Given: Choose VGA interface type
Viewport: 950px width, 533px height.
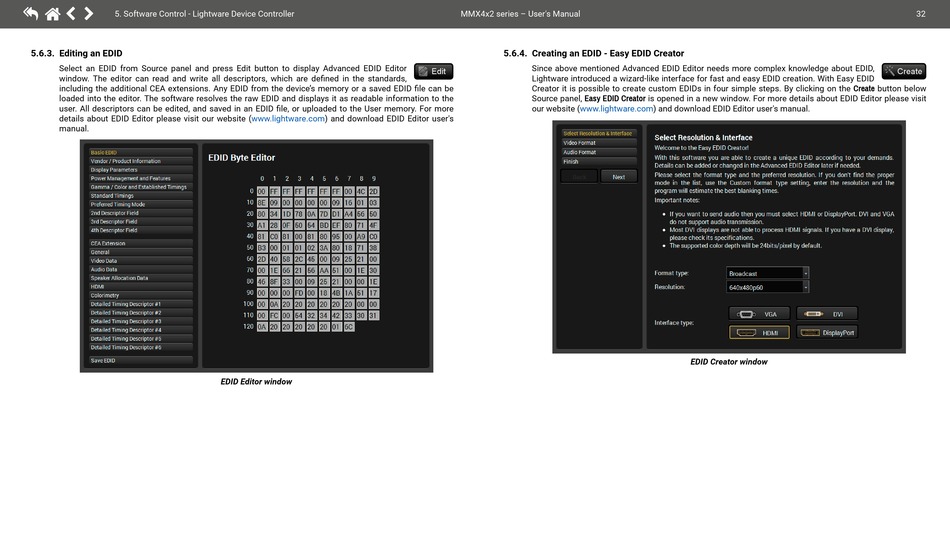Looking at the screenshot, I should (759, 314).
